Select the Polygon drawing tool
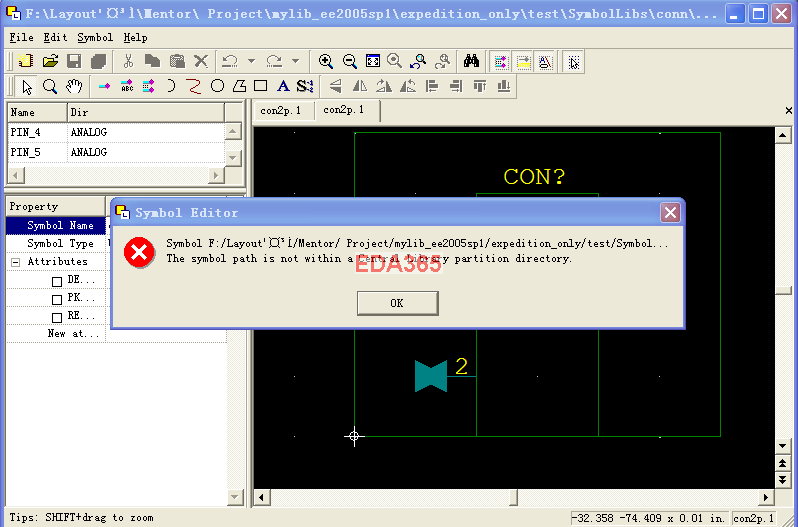Image resolution: width=798 pixels, height=527 pixels. (239, 86)
